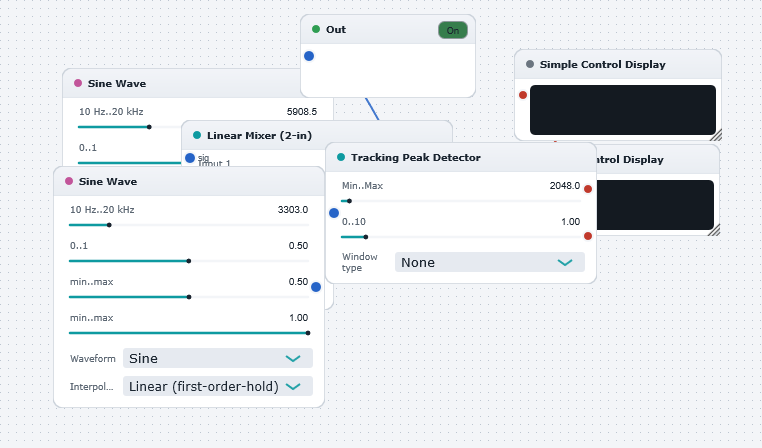Click the frequency value "5908.5"
The height and width of the screenshot is (448, 762).
tap(302, 112)
